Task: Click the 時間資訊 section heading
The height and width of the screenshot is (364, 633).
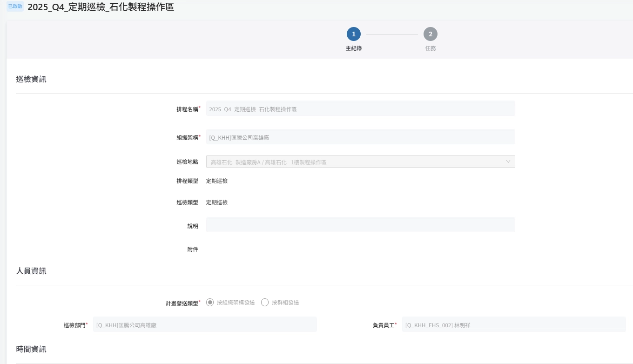Action: pos(31,349)
